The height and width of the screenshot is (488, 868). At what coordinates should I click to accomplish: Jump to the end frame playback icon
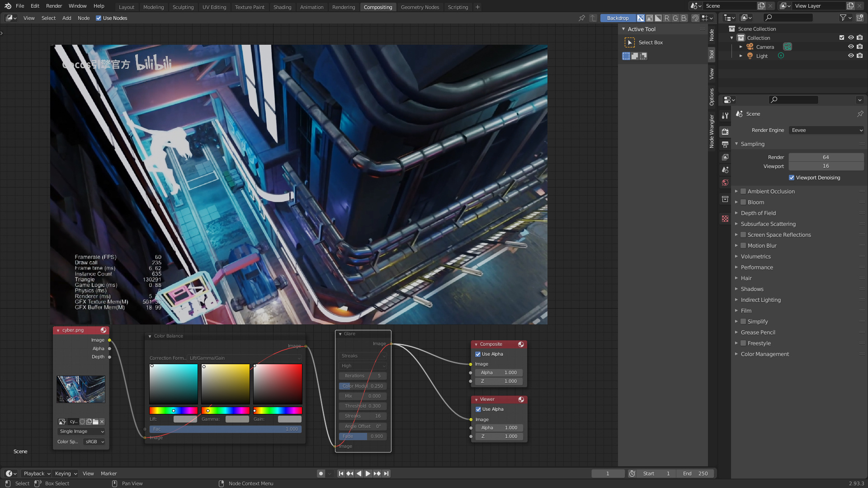[x=386, y=474]
